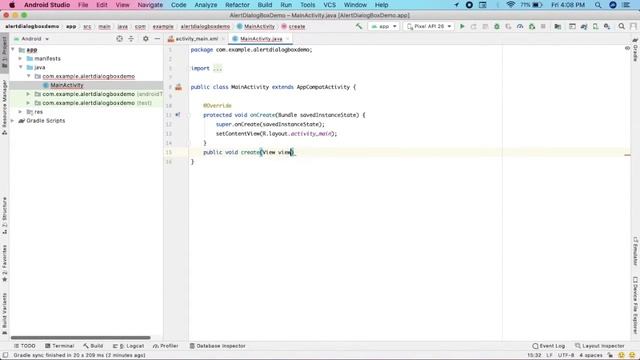Image resolution: width=640 pixels, height=360 pixels.
Task: Toggle the Favorites side panel
Action: (4, 263)
